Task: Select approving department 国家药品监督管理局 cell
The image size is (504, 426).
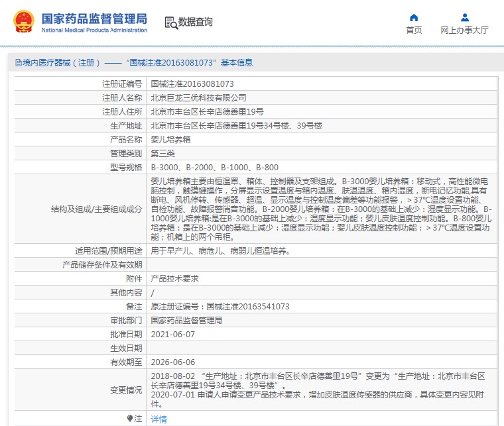Action: point(186,321)
